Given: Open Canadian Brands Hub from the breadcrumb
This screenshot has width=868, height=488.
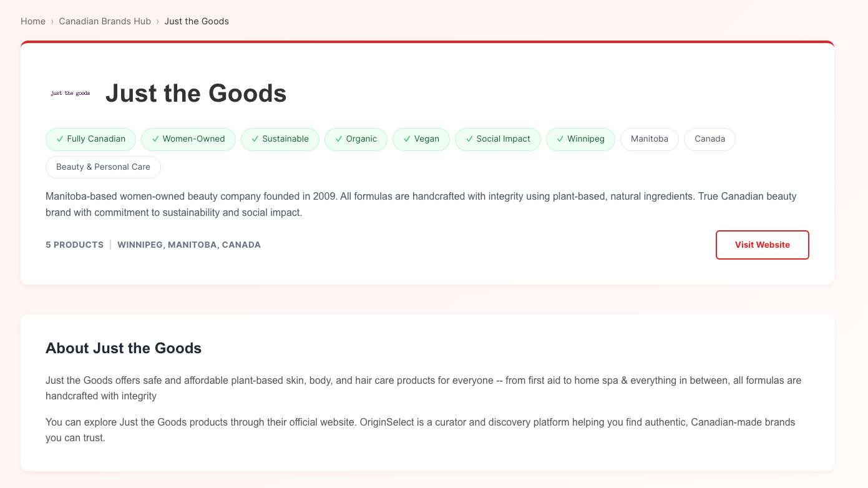Looking at the screenshot, I should point(104,21).
